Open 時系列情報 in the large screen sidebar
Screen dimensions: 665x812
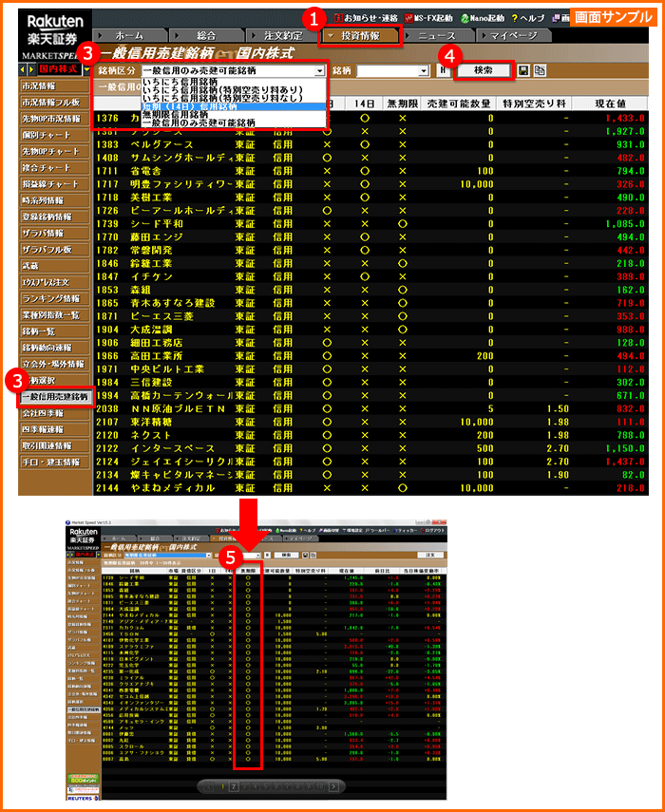53,200
